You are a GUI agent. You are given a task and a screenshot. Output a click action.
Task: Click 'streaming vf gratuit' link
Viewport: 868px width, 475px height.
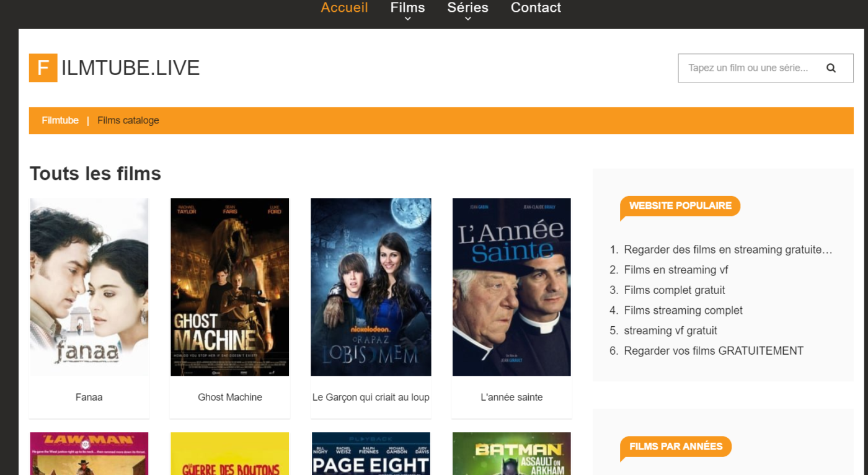tap(670, 331)
